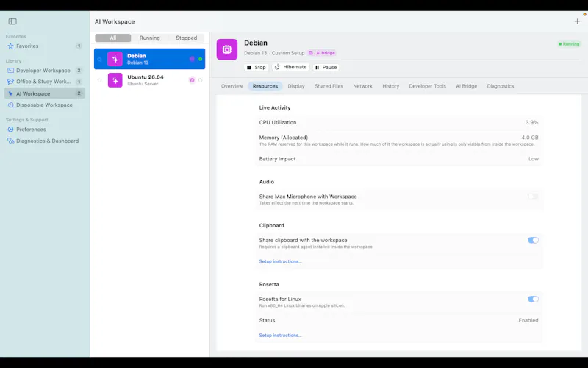This screenshot has width=588, height=368.
Task: Click the Diagnostics & Dashboard stethoscope icon
Action: pyautogui.click(x=10, y=141)
